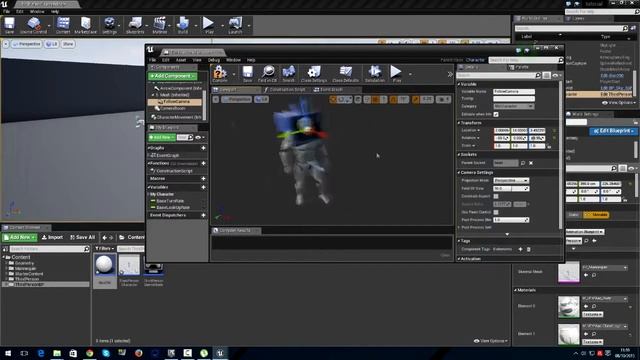
Task: Open Debug menu in Blueprint editor
Action: pyautogui.click(x=214, y=60)
